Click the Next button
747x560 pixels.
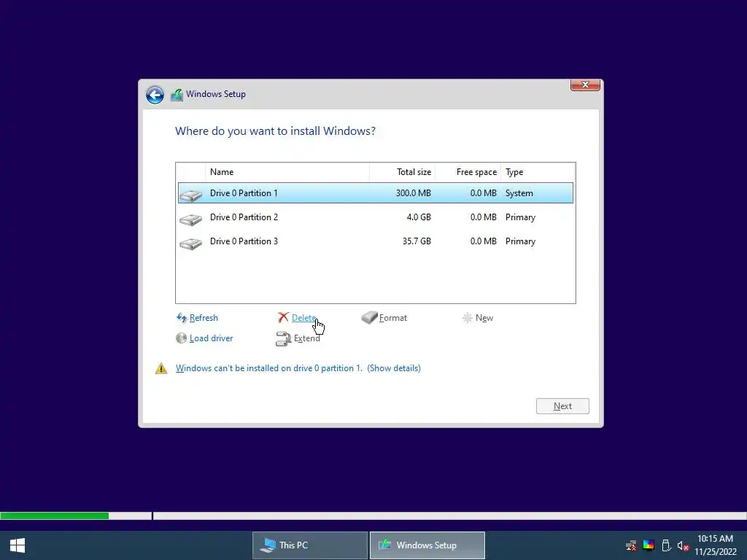[562, 406]
